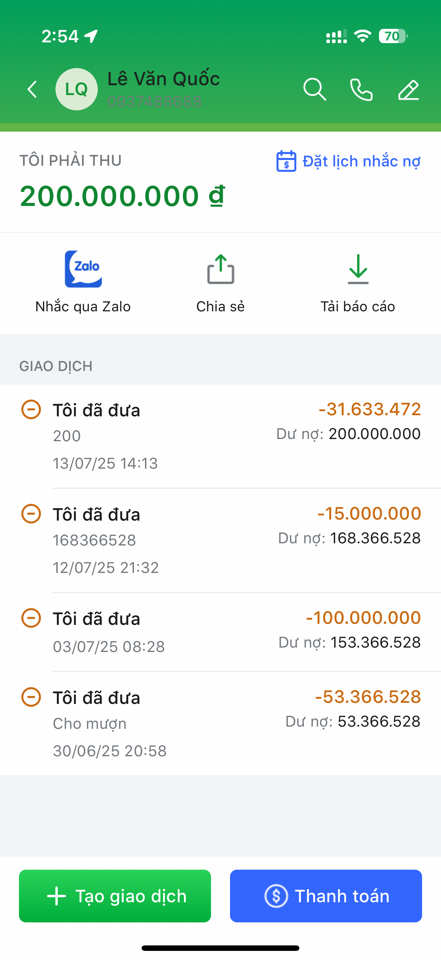Screen dimensions: 441x960
Task: Send reminder via the Zalo icon
Action: (x=83, y=269)
